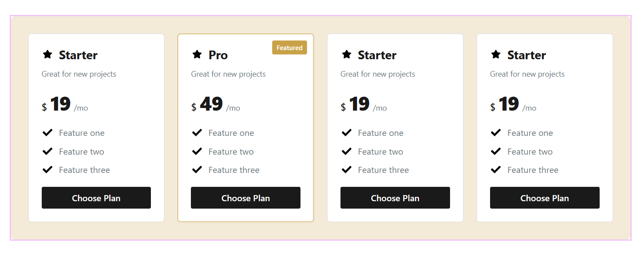Click the Starter title on the rightmost card
Image resolution: width=644 pixels, height=260 pixels.
click(527, 55)
